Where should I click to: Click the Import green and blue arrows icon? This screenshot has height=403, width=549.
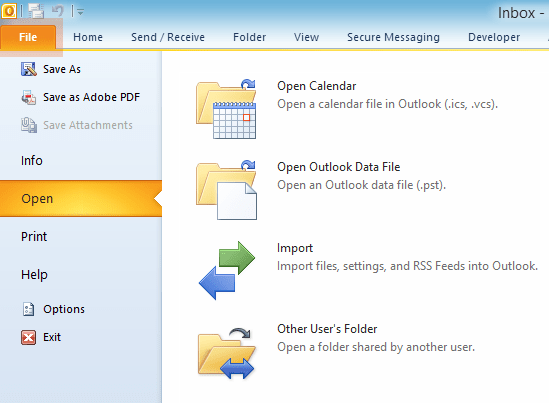(227, 270)
